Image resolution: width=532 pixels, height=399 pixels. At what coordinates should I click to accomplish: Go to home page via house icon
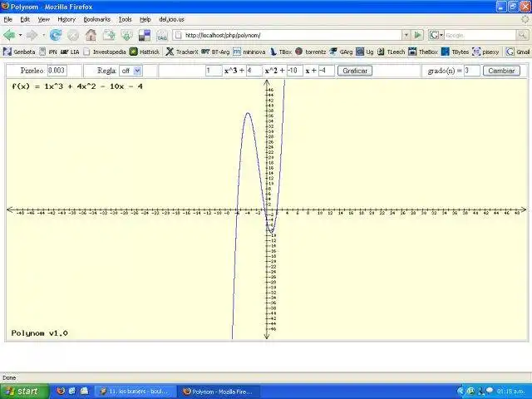tap(91, 35)
